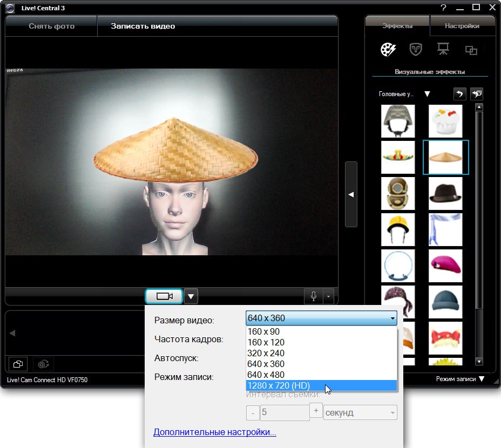Open the presentation screen effects icon
The width and height of the screenshot is (501, 448).
tap(443, 49)
